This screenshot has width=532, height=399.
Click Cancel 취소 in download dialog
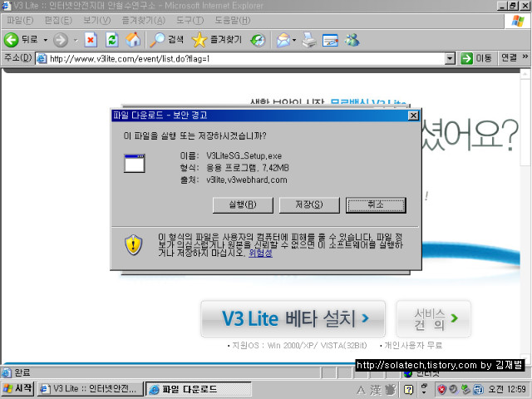click(376, 205)
